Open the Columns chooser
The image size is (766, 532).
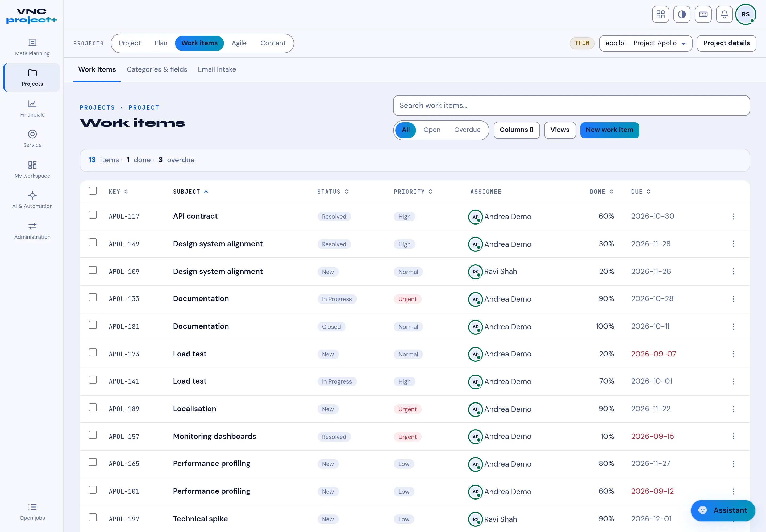point(516,130)
